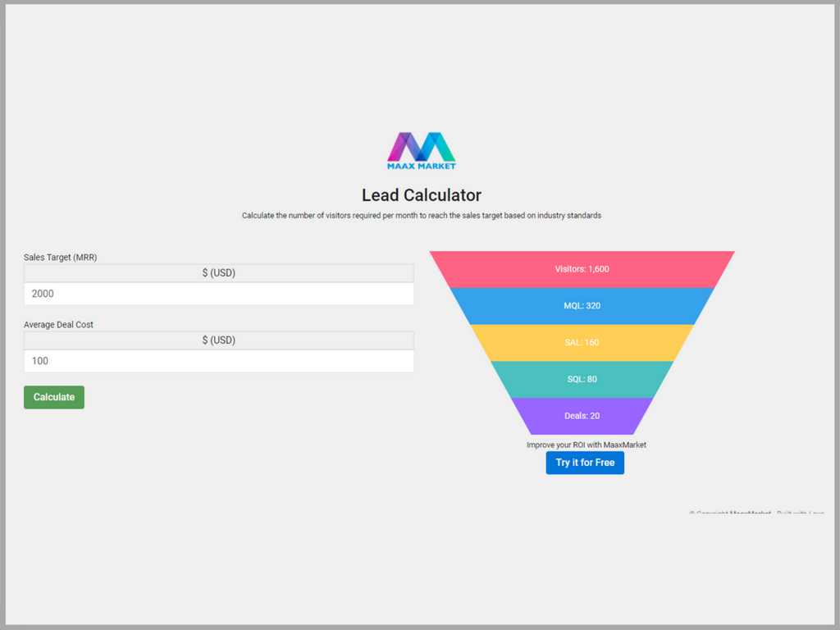Viewport: 840px width, 630px height.
Task: Click the Improve your ROI with MaaxMarket text
Action: (586, 445)
